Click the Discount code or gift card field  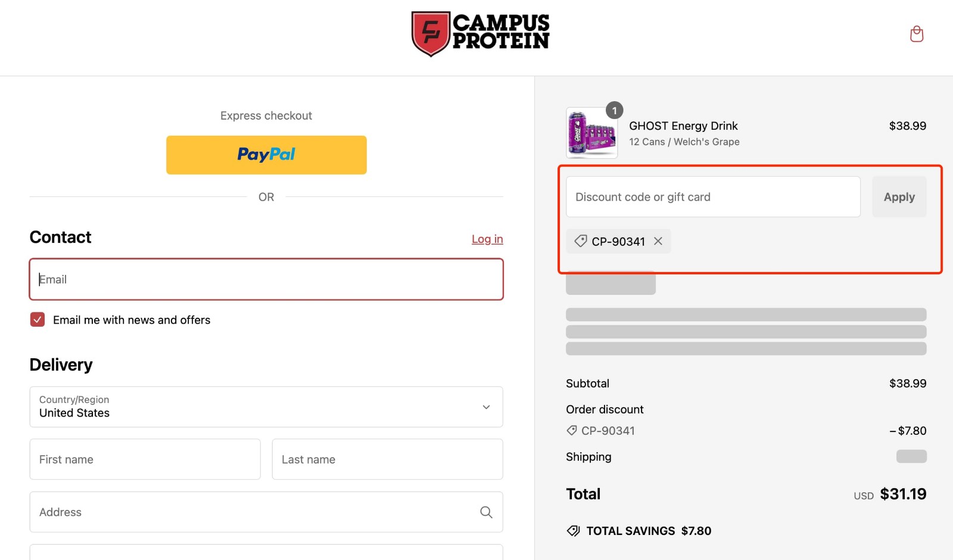tap(712, 196)
